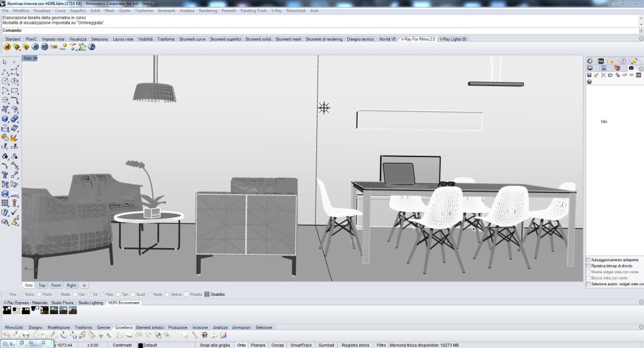
Task: Toggle SmartTrack in status bar
Action: pyautogui.click(x=301, y=345)
